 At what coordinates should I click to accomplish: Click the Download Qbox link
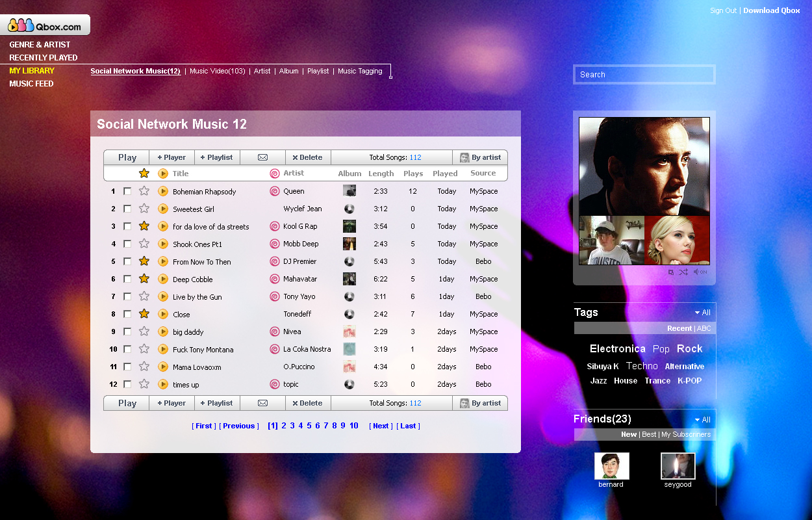[x=772, y=10]
